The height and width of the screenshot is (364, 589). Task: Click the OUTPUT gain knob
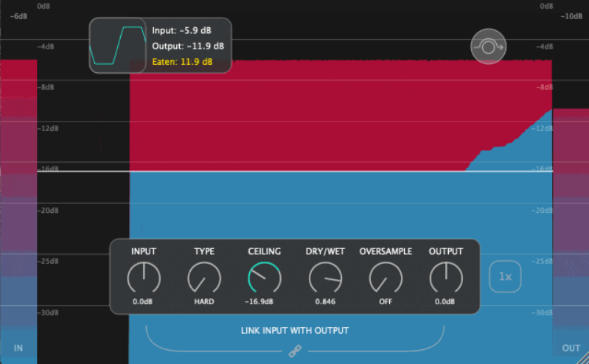click(x=446, y=279)
